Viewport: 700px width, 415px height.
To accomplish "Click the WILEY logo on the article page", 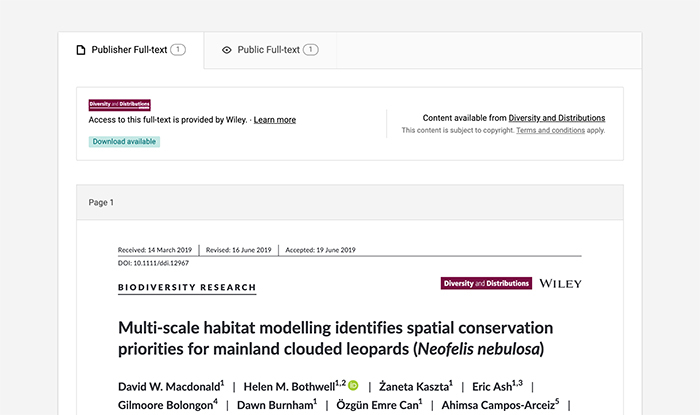I will (x=560, y=283).
